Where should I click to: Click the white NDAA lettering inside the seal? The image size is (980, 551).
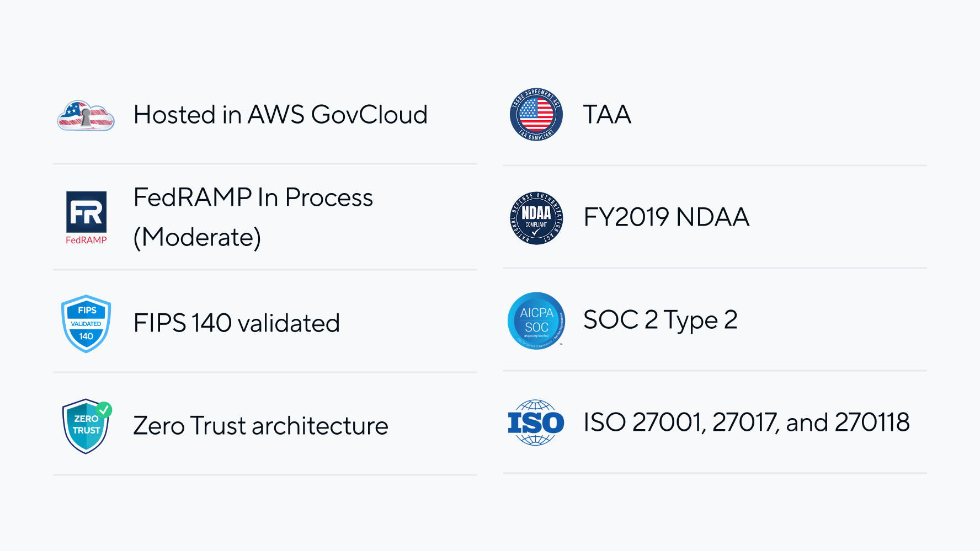click(536, 213)
